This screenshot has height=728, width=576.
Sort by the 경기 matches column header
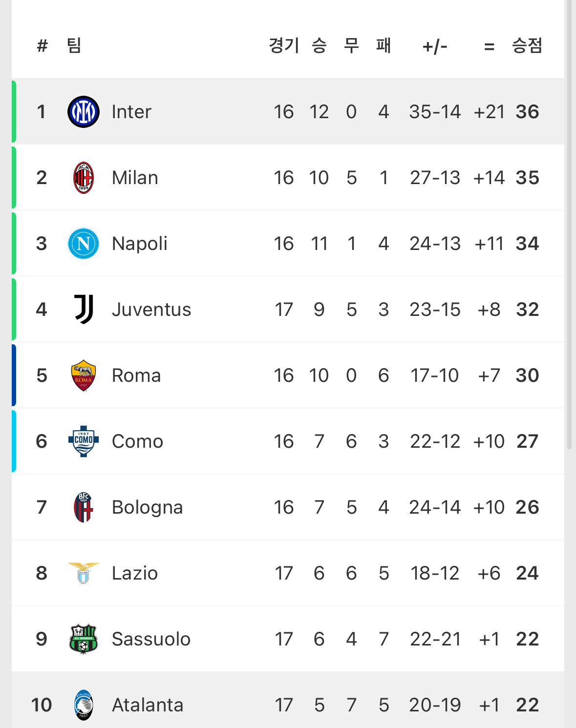pyautogui.click(x=284, y=46)
